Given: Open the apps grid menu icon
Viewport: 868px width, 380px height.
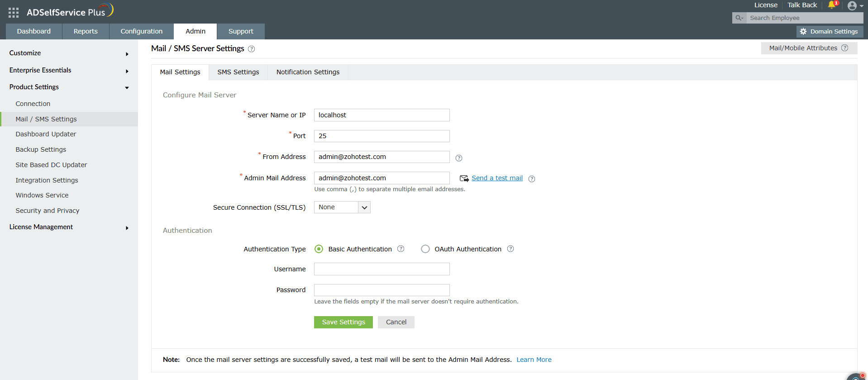Looking at the screenshot, I should coord(14,13).
